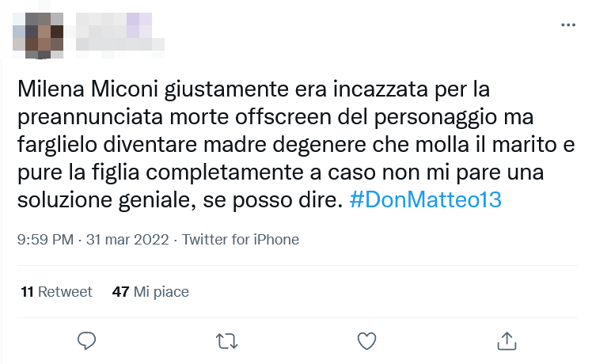
Task: Click the reply speech bubble icon
Action: (x=86, y=340)
